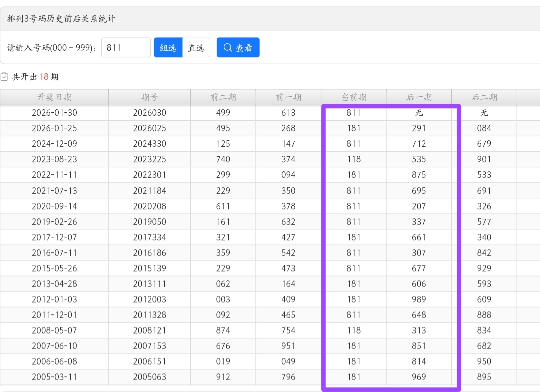Screen dimensions: 540x392
Task: Click issue number 2024330 cell
Action: tap(149, 144)
